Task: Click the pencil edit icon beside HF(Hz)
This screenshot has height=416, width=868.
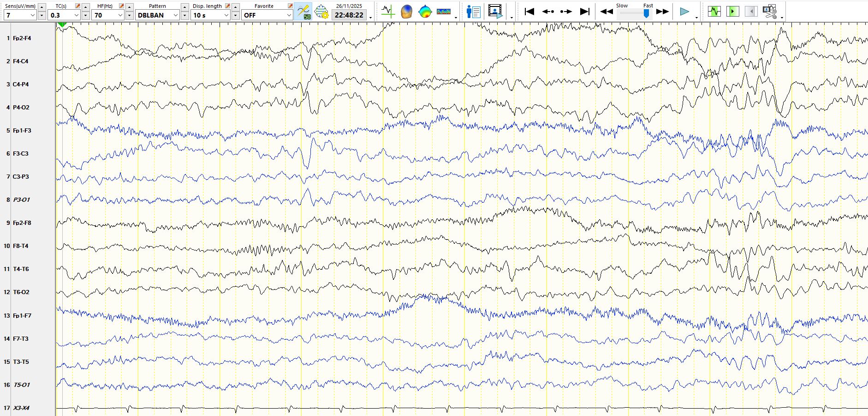Action: pos(121,6)
